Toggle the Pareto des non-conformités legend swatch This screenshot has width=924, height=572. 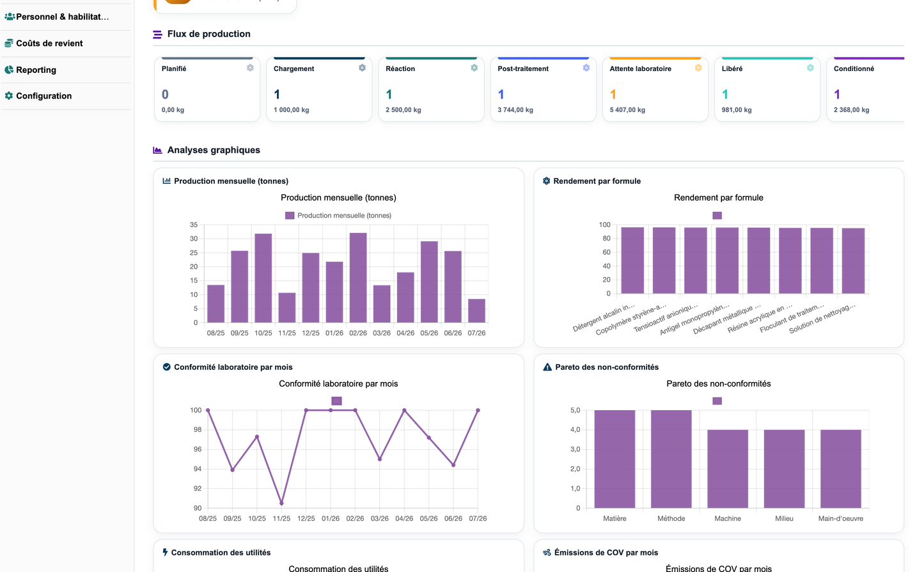(x=717, y=401)
